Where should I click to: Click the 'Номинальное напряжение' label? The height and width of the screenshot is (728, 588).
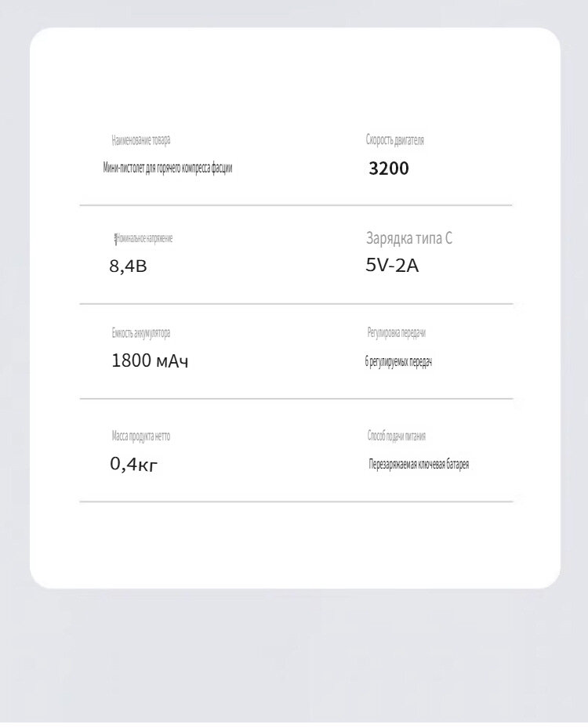145,239
